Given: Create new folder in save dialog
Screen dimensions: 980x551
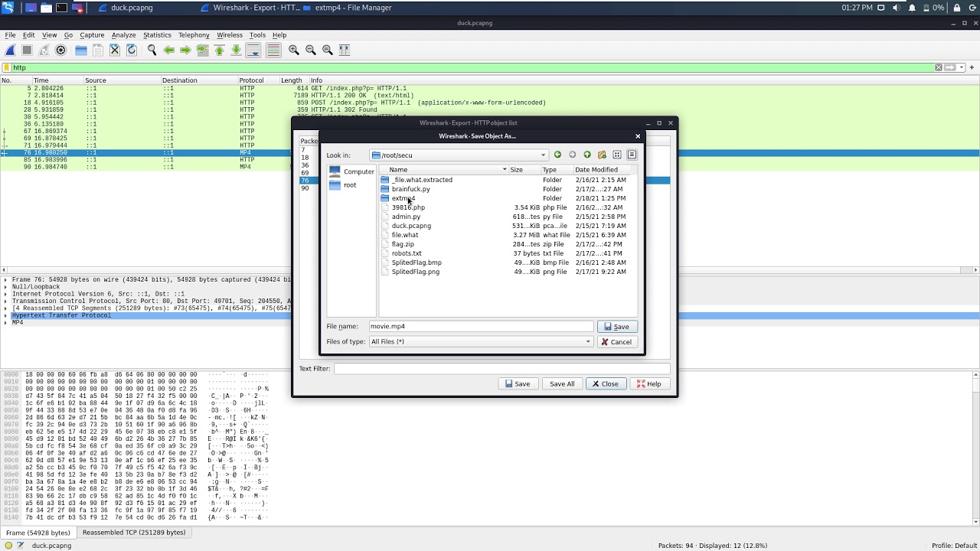Looking at the screenshot, I should pyautogui.click(x=602, y=155).
